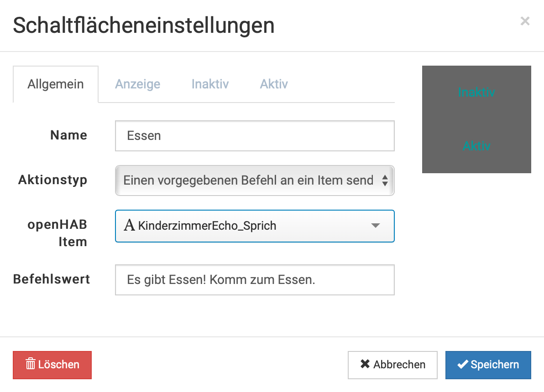Click the checkmark icon on Speichern
The width and height of the screenshot is (544, 392).
tap(463, 365)
